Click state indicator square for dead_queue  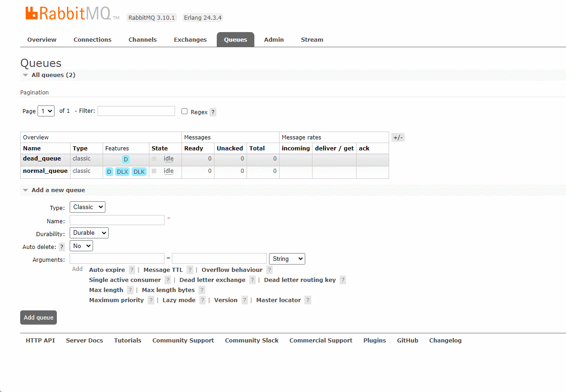pyautogui.click(x=154, y=159)
